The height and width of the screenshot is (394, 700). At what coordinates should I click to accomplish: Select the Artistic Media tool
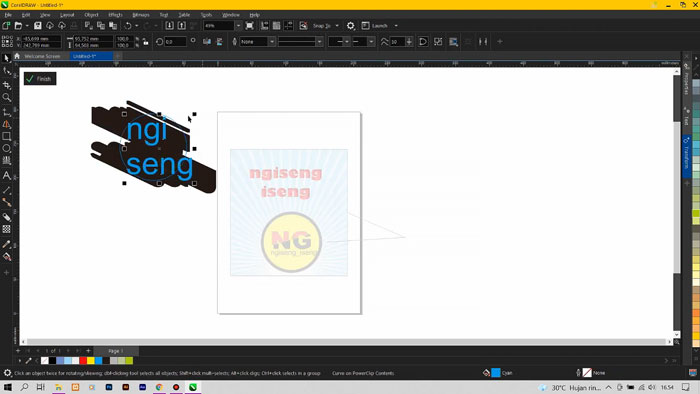click(6, 124)
